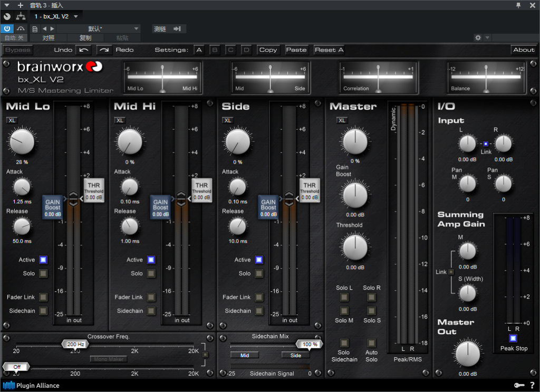Enable Master Solo L
The image size is (540, 392).
[344, 297]
